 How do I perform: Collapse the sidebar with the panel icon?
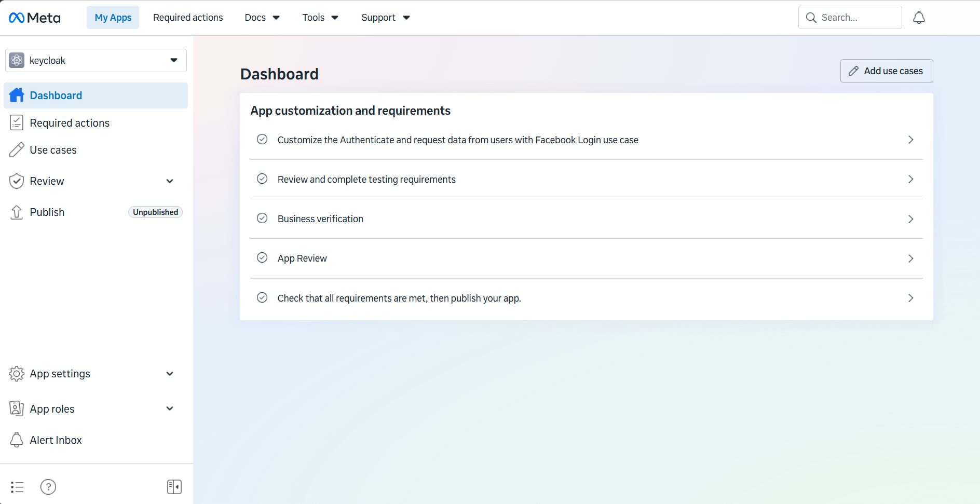[x=174, y=487]
